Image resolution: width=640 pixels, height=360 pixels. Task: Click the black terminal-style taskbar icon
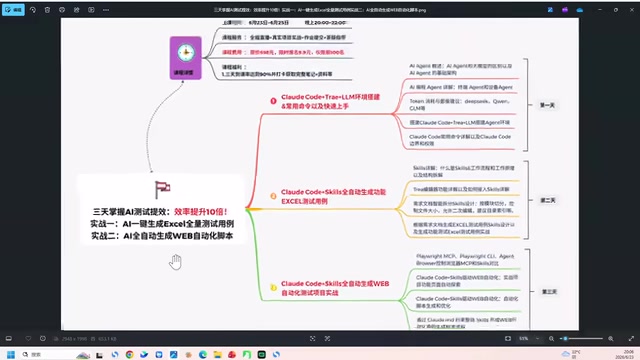pos(262,354)
